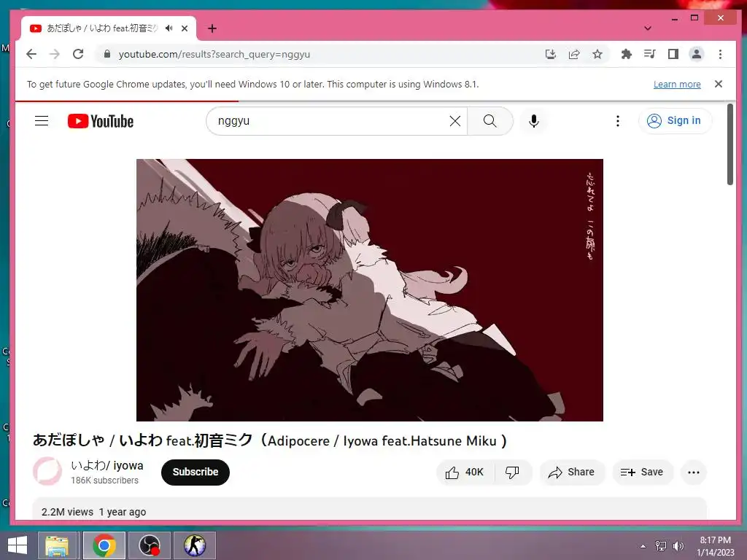Share the video with the Share button
The image size is (747, 560).
click(572, 472)
